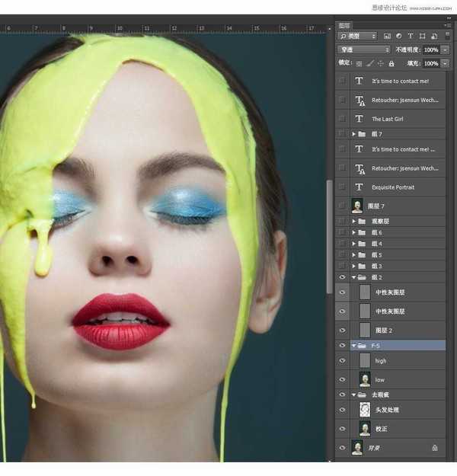The width and height of the screenshot is (457, 476).
Task: Click the lock position icon
Action: [380, 63]
